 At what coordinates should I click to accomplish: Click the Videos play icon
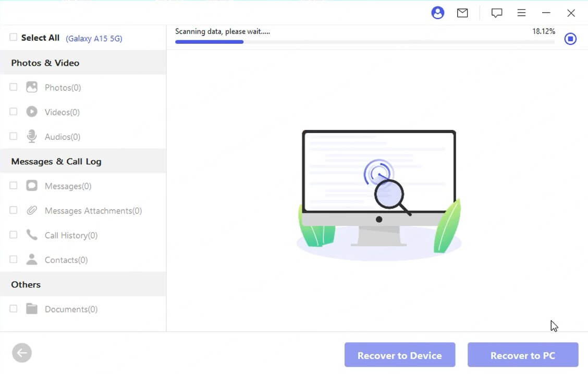pyautogui.click(x=32, y=112)
